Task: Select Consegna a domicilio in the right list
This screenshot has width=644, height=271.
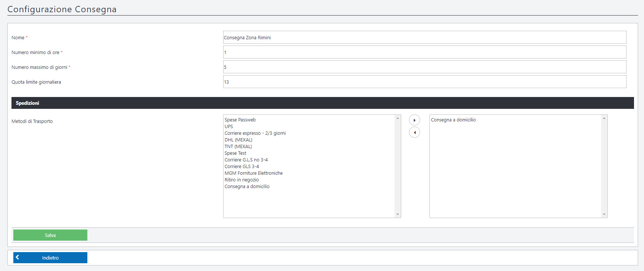Action: [x=453, y=120]
